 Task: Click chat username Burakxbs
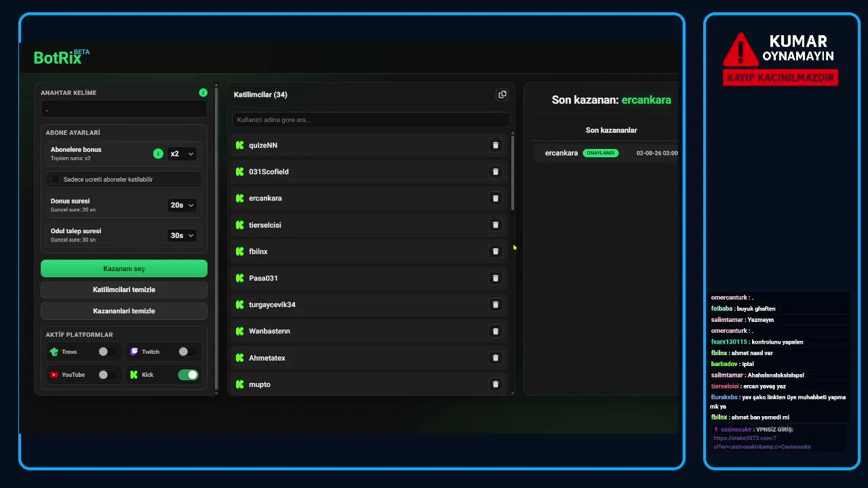click(x=724, y=397)
